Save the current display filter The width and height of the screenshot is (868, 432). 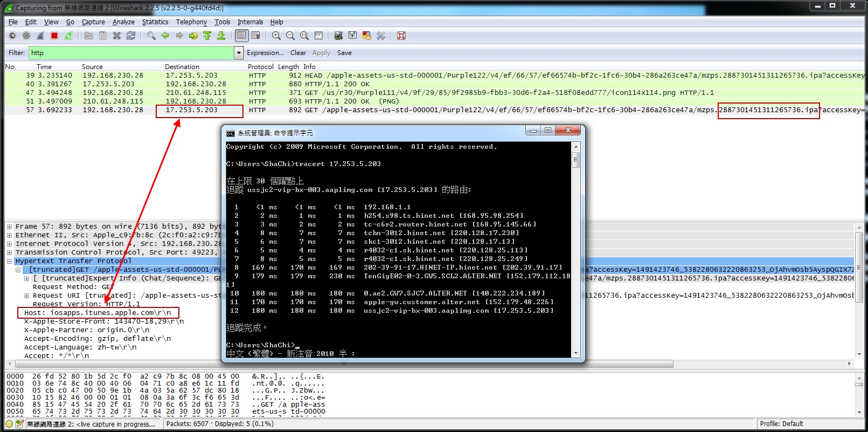click(344, 53)
